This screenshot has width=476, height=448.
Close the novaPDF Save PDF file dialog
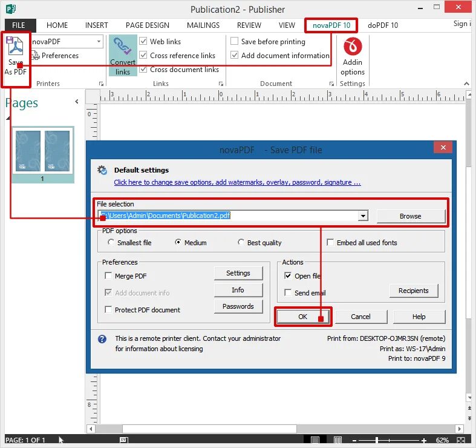coord(443,147)
